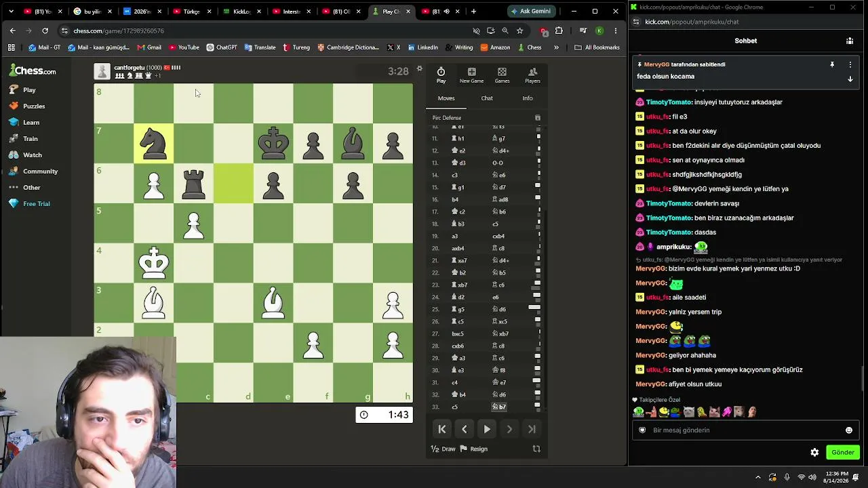Open Other in the sidebar
Viewport: 868px width, 488px height.
point(32,188)
